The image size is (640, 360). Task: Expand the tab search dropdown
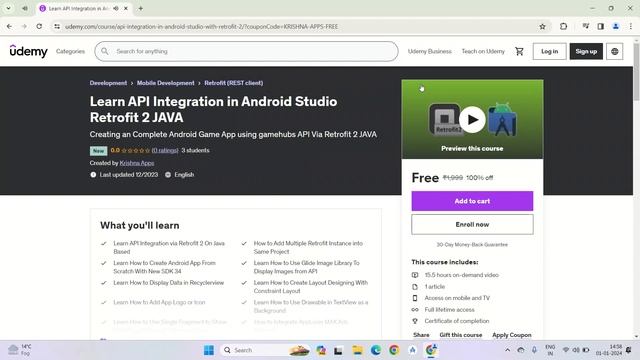click(8, 8)
